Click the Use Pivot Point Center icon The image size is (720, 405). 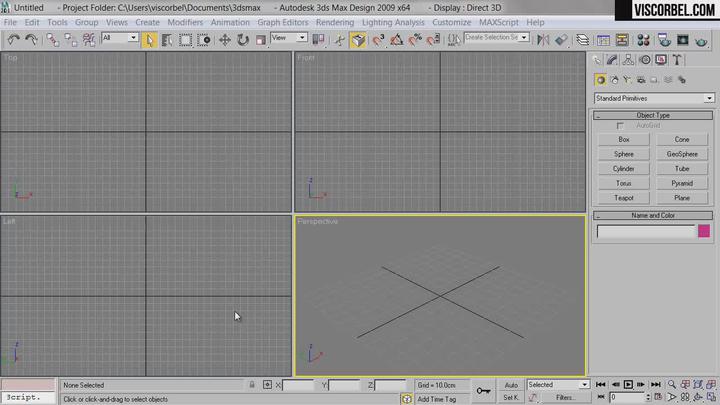click(318, 40)
